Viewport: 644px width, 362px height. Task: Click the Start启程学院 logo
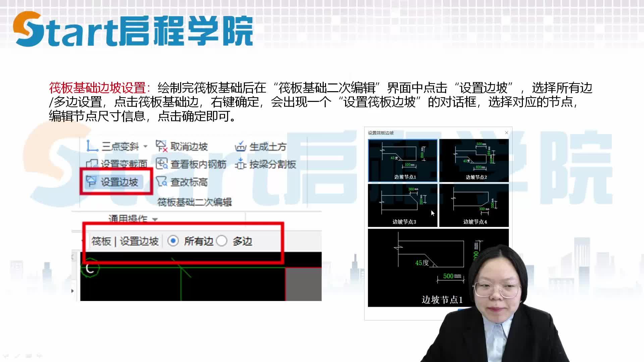(x=133, y=29)
